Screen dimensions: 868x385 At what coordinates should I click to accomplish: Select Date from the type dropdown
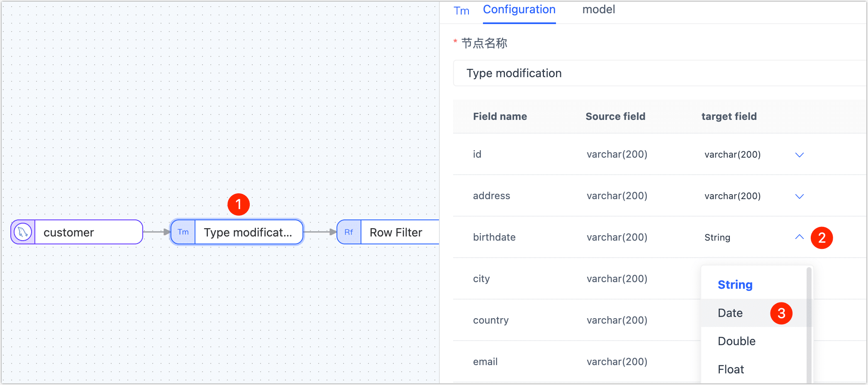(730, 313)
